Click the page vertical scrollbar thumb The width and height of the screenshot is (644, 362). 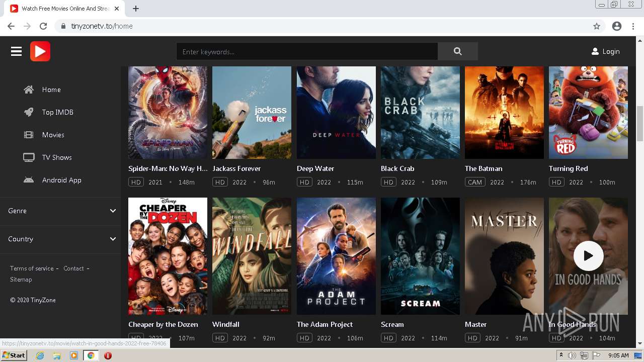(x=640, y=124)
